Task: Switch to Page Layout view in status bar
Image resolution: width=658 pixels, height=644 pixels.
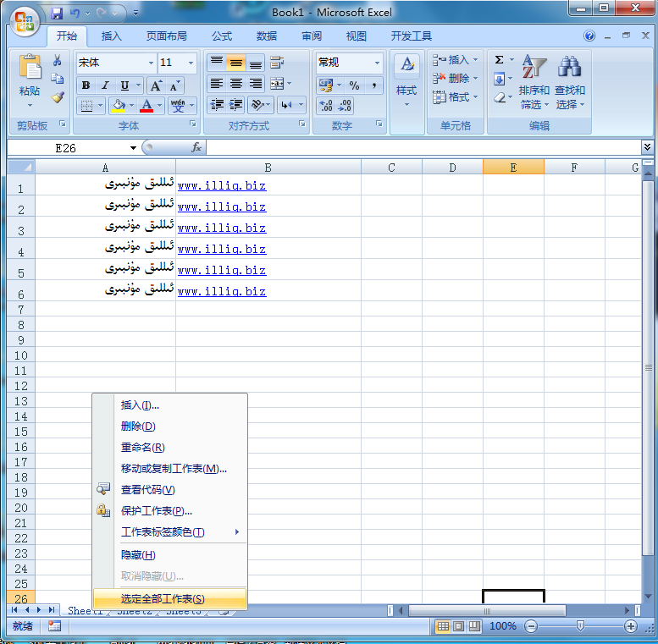Action: point(458,626)
